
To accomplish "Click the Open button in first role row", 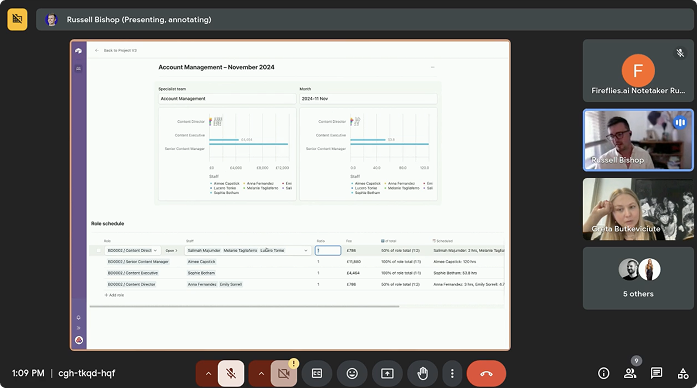I will (171, 251).
